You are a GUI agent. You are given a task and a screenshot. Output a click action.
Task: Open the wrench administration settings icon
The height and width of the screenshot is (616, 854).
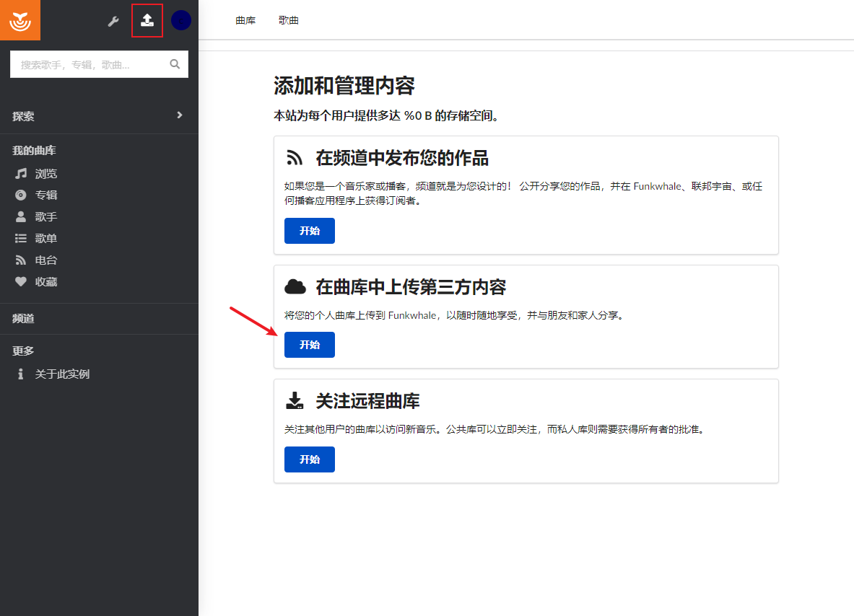(x=113, y=21)
